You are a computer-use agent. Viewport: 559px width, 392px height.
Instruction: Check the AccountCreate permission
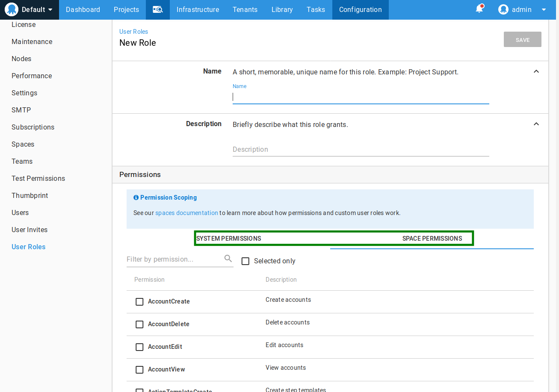[x=139, y=302]
